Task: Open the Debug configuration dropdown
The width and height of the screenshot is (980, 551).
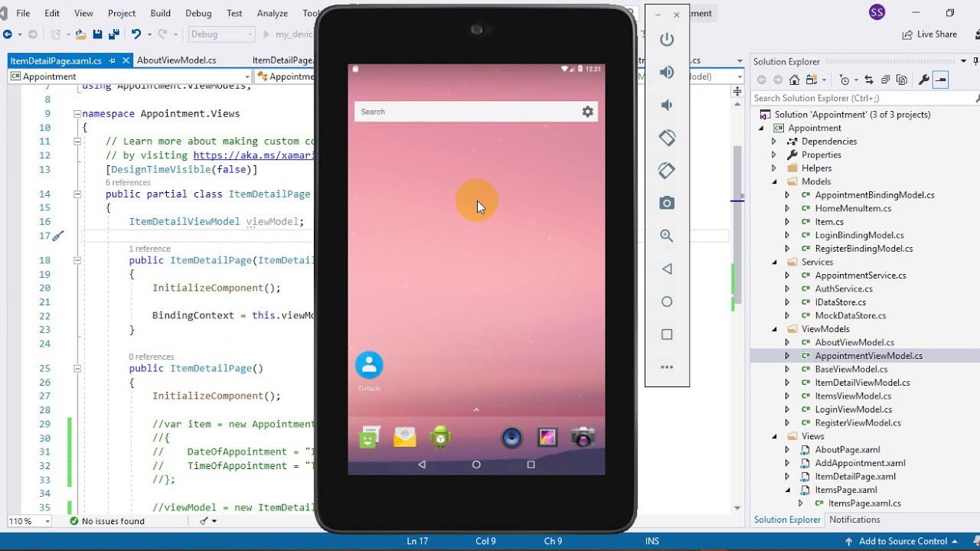Action: [x=221, y=34]
